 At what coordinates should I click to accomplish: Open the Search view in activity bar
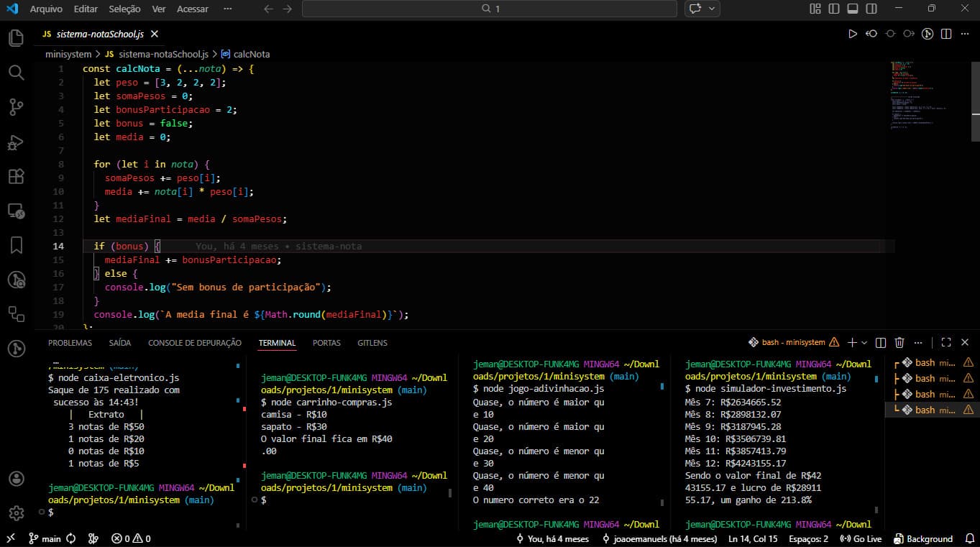[x=16, y=73]
